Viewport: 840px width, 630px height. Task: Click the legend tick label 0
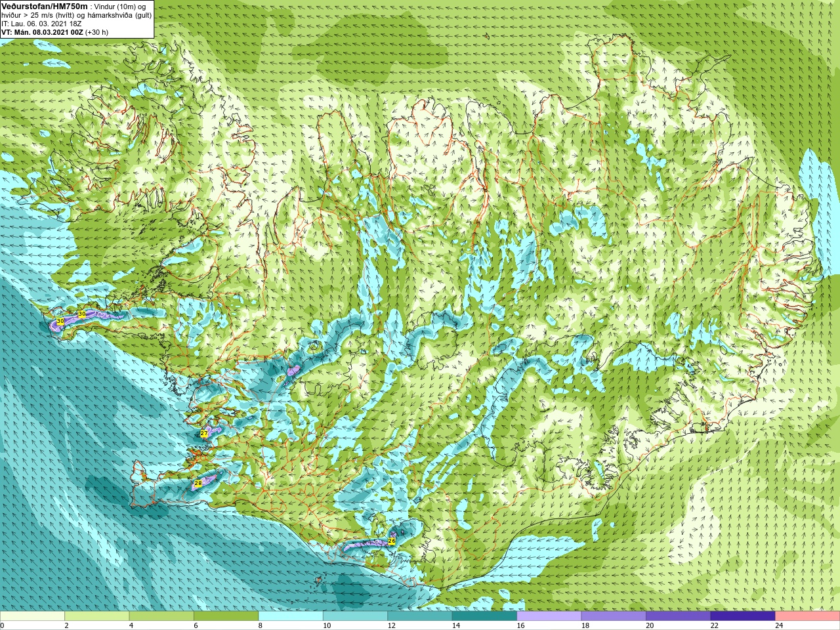tap(2, 625)
